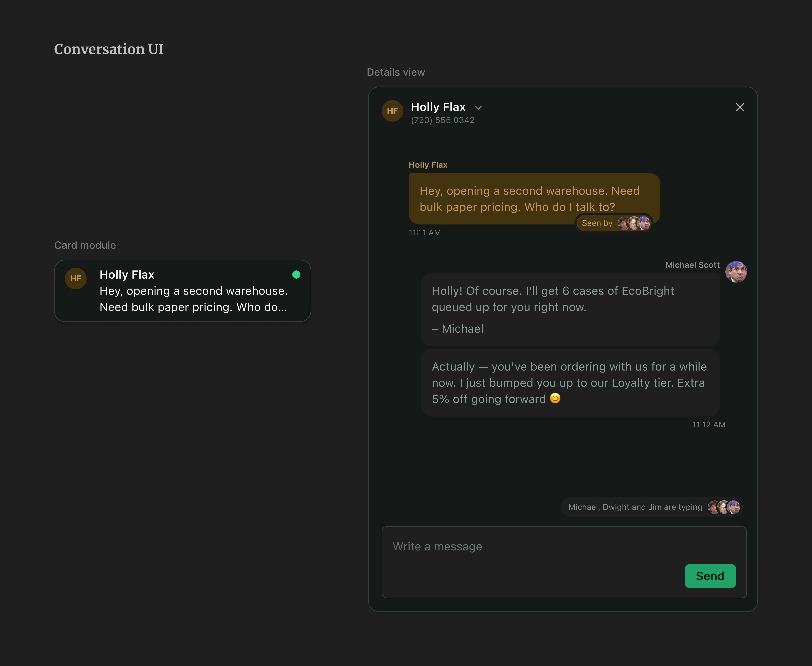Select Holly's yellow warehouse message bubble
This screenshot has height=666, width=812.
click(x=534, y=199)
